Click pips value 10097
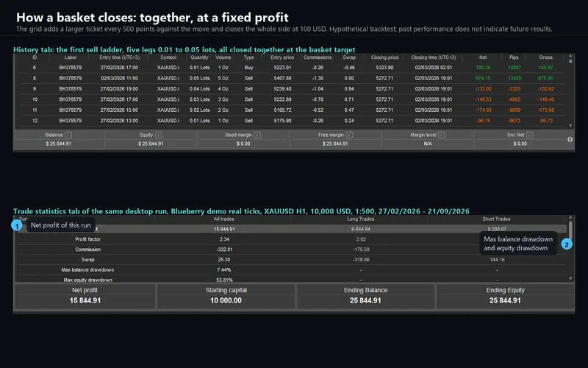 514,68
